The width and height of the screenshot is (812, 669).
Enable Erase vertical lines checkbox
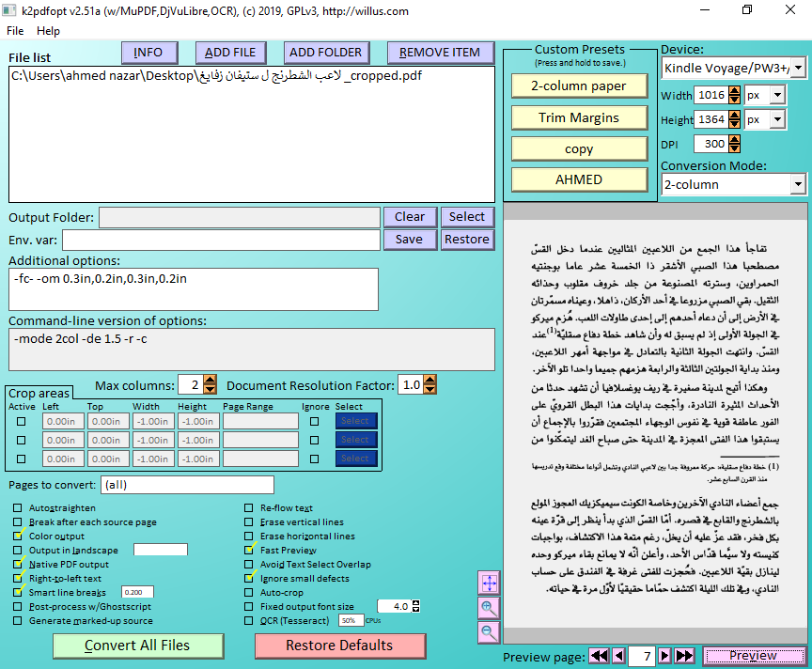click(249, 521)
